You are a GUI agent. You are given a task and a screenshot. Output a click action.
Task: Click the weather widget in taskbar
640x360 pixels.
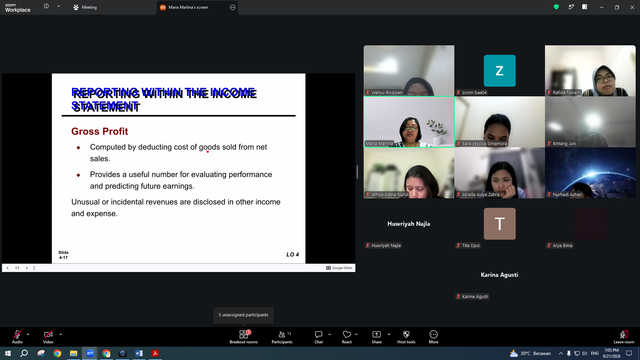pyautogui.click(x=531, y=353)
